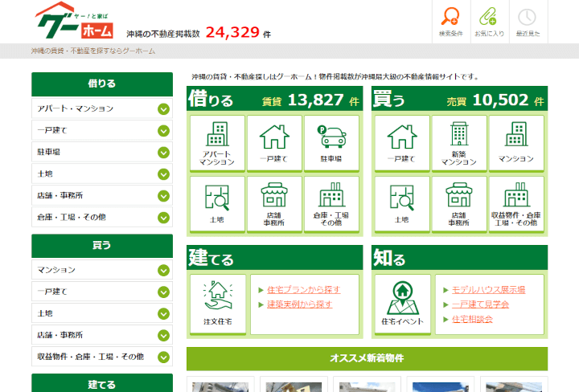Image resolution: width=579 pixels, height=392 pixels.
Task: Select buy マンション building icon
Action: (516, 144)
